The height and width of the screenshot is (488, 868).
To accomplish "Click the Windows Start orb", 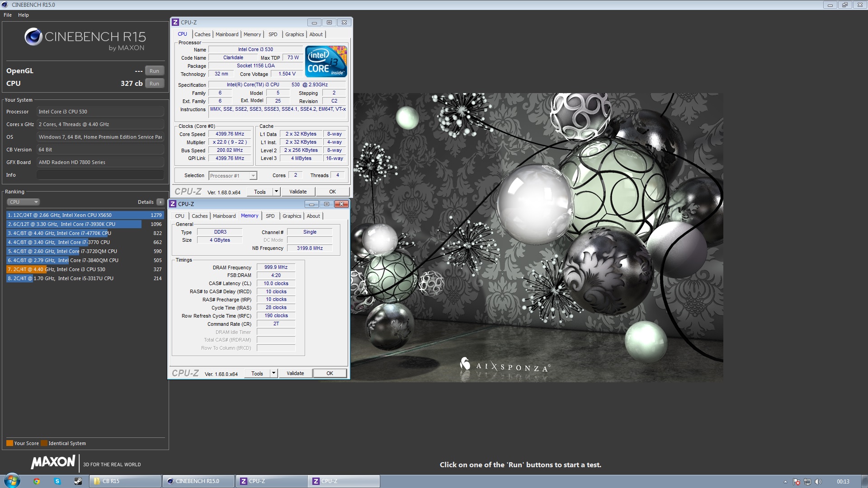I will 12,481.
